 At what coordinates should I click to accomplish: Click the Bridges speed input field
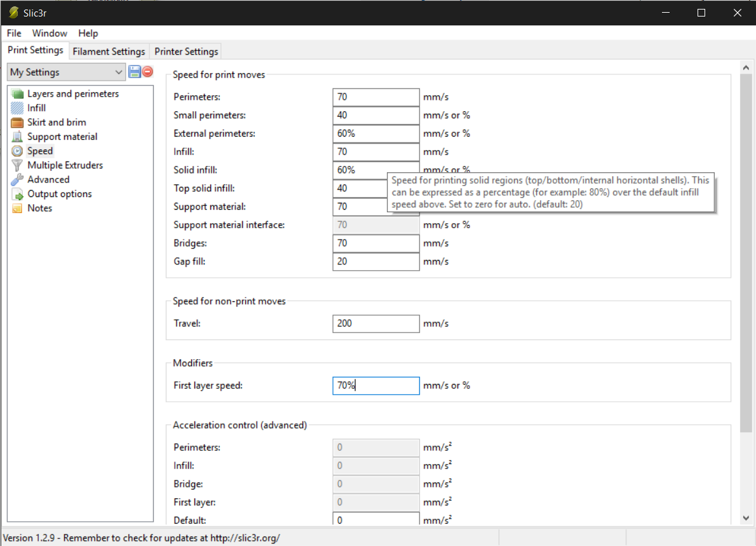pyautogui.click(x=376, y=243)
